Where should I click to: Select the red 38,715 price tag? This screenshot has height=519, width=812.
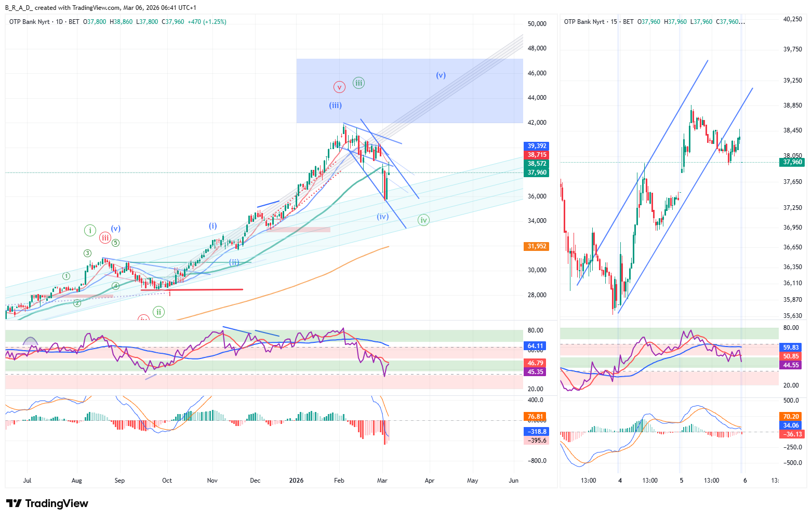pos(537,155)
